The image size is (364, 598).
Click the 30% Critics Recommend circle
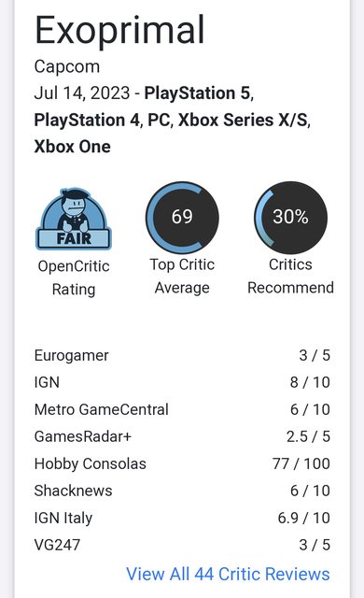coord(290,218)
